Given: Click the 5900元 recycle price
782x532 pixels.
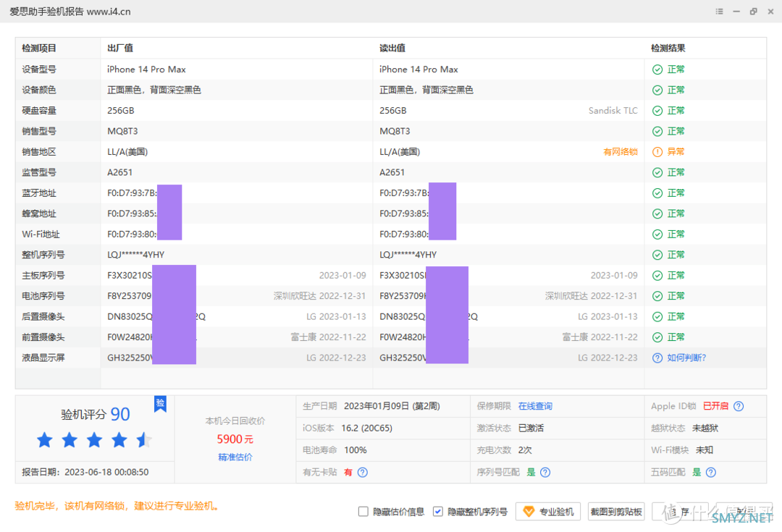Looking at the screenshot, I should coord(235,439).
